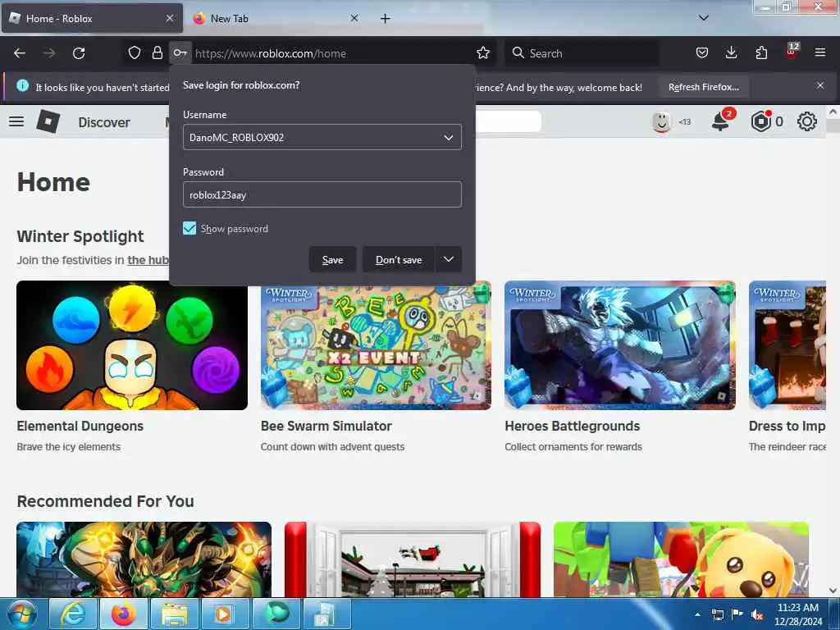The width and height of the screenshot is (840, 630).
Task: Click the URL address bar
Action: point(332,53)
